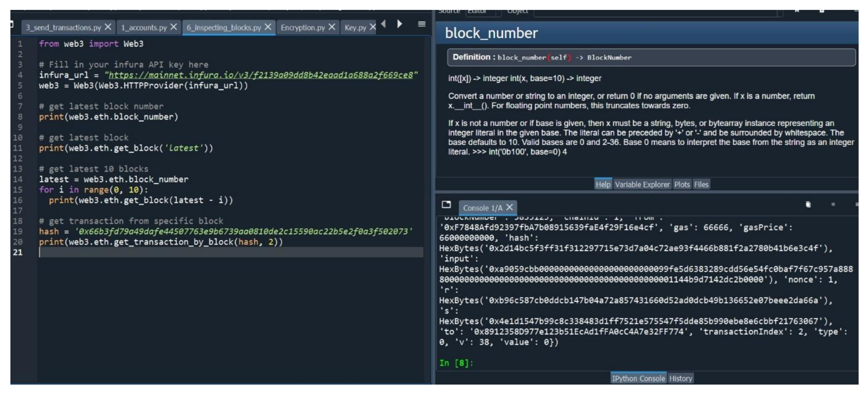This screenshot has width=868, height=396.
Task: Close the 3_send_transactions.py tab
Action: pos(108,27)
